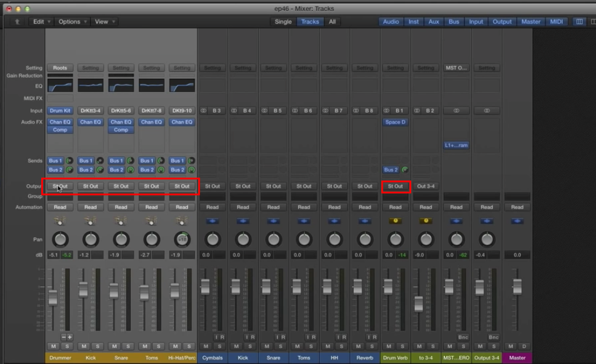Toggle Dim button on Master channel
596x364 pixels.
(524, 346)
